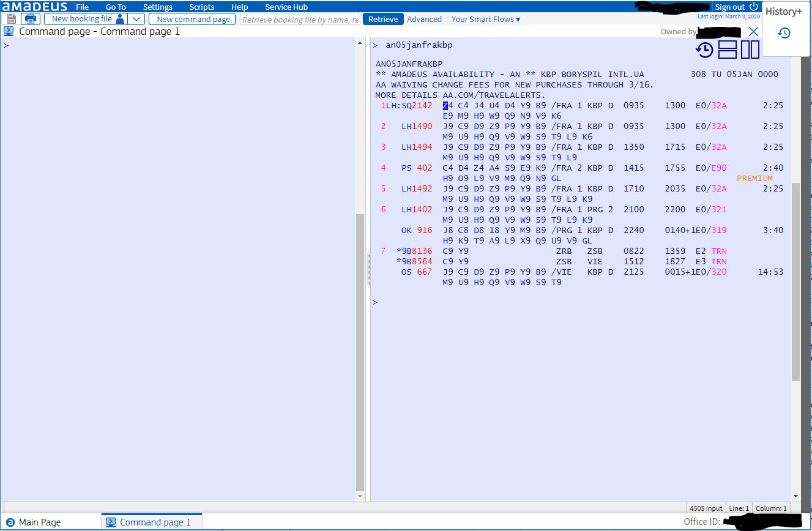Click the 4505 input status indicator
Viewport: 812px width, 531px height.
[706, 508]
